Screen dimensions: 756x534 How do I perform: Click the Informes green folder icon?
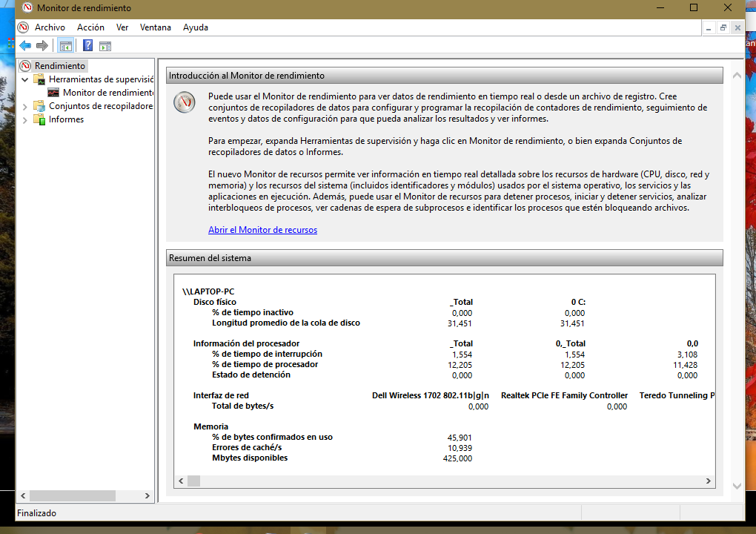click(x=39, y=119)
